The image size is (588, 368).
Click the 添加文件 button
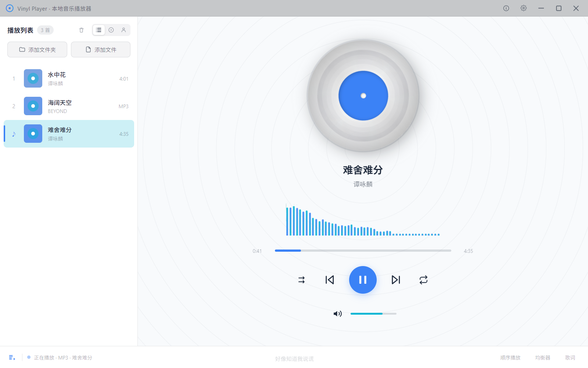click(x=101, y=49)
